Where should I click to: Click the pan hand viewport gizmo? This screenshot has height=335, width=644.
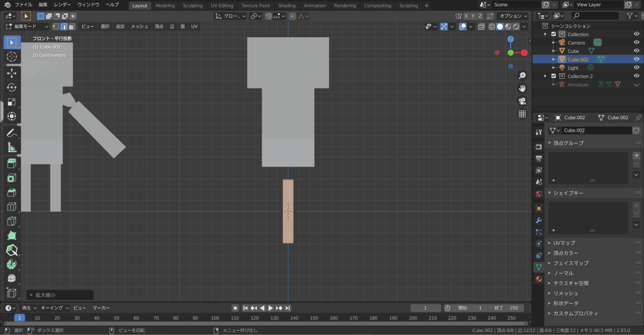522,88
